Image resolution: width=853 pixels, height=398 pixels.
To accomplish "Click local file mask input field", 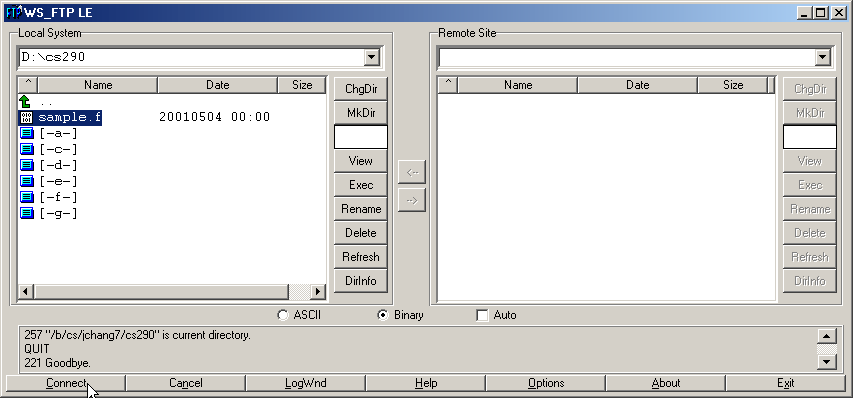I will click(361, 137).
